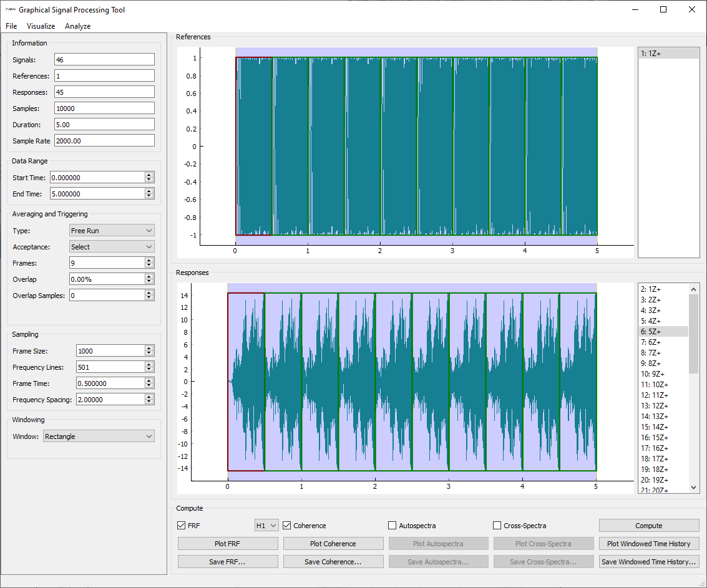
Task: Enable the Cross-Spectra checkbox
Action: [497, 526]
